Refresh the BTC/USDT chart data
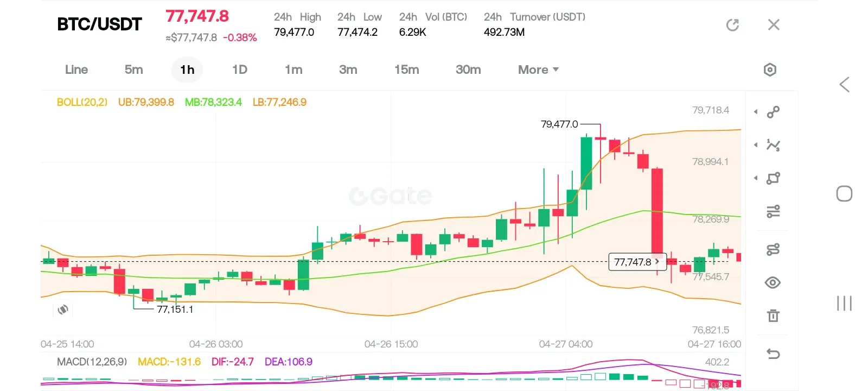Screen dimensions: 868x391 pos(732,25)
